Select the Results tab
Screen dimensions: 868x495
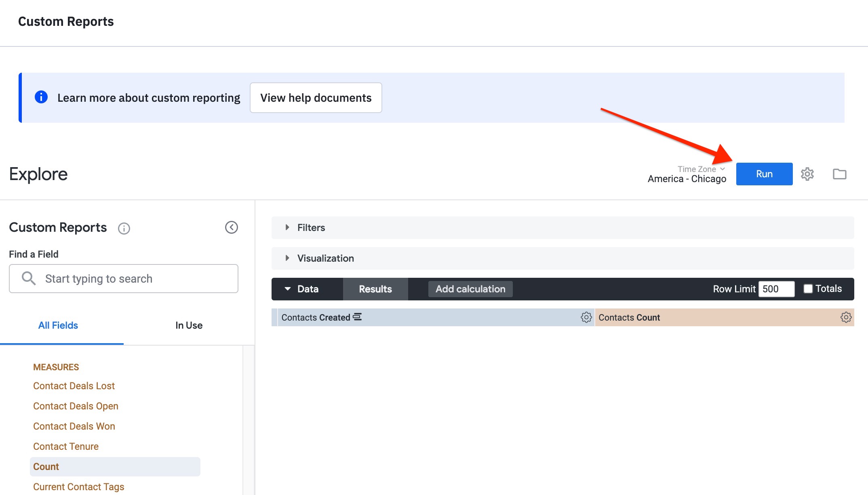click(375, 289)
